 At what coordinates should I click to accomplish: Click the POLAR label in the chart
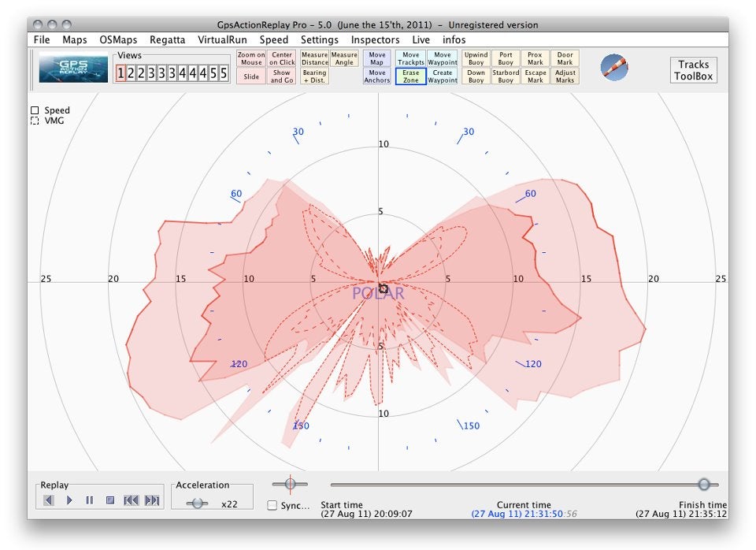coord(378,293)
